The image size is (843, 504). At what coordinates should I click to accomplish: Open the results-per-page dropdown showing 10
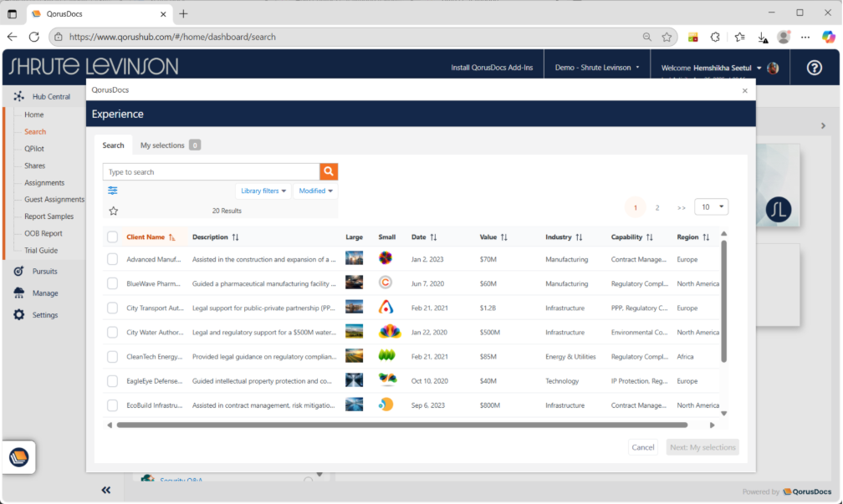(711, 206)
